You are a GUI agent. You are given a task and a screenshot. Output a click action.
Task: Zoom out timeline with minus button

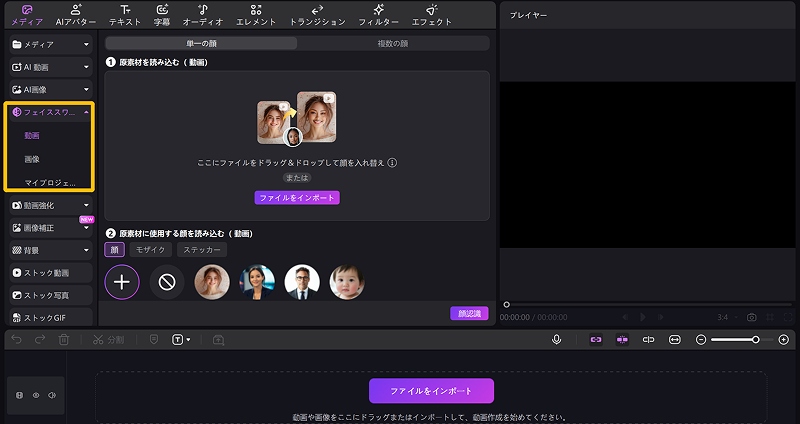(x=701, y=340)
